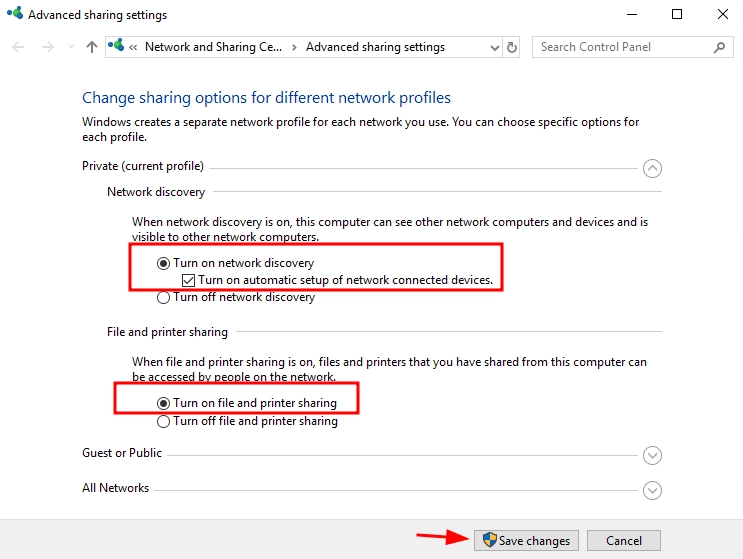Expand the Guest or Public section
The image size is (743, 559).
pyautogui.click(x=652, y=455)
